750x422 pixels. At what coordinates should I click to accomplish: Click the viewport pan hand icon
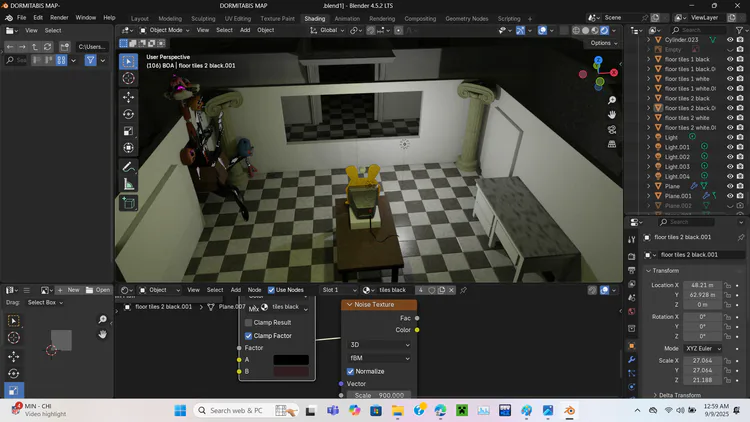(x=612, y=115)
